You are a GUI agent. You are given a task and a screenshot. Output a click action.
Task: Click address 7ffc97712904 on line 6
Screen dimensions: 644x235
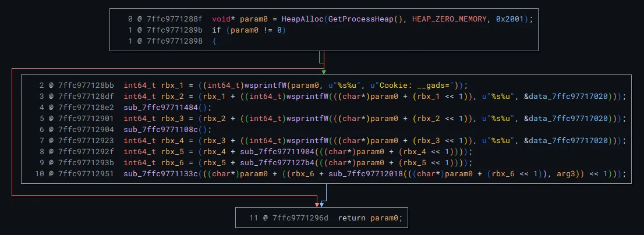point(86,130)
